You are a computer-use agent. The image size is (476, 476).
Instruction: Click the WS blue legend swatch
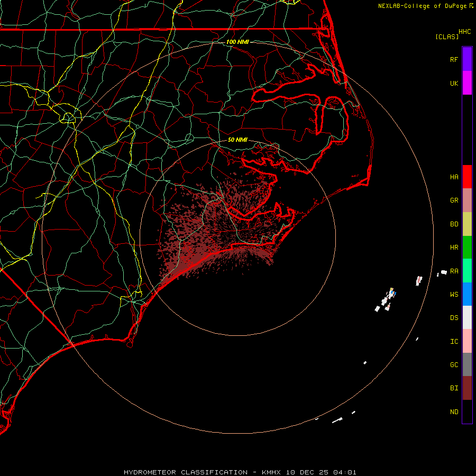click(x=467, y=294)
